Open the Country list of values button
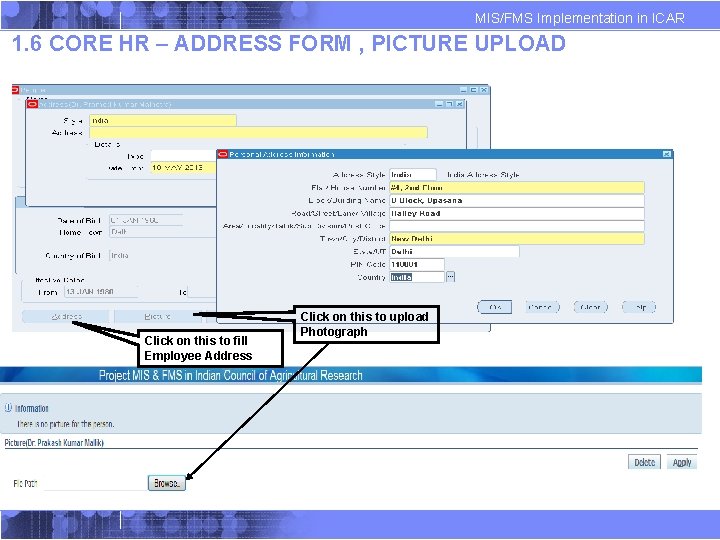Image resolution: width=720 pixels, height=540 pixels. [450, 277]
